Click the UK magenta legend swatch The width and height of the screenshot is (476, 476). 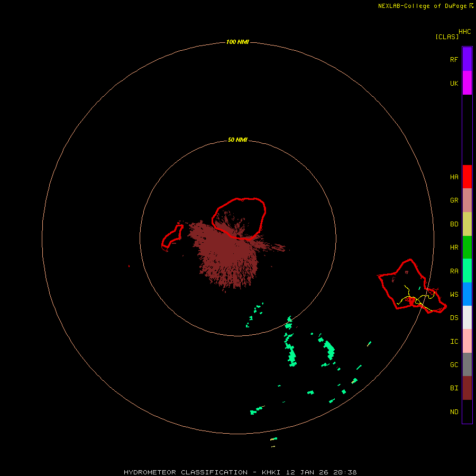pos(467,83)
